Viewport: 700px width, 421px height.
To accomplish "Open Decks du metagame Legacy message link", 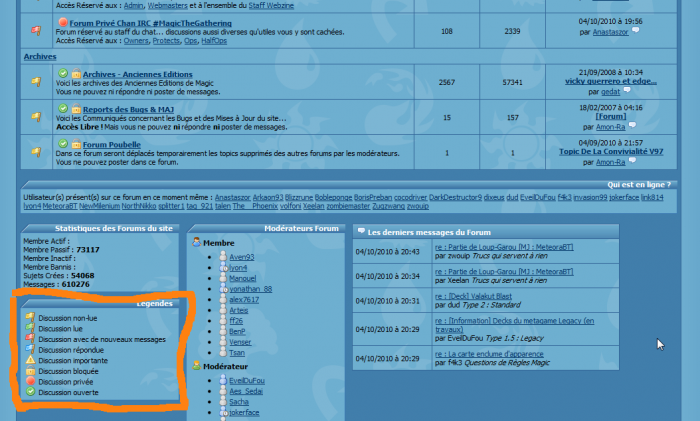I will [514, 325].
